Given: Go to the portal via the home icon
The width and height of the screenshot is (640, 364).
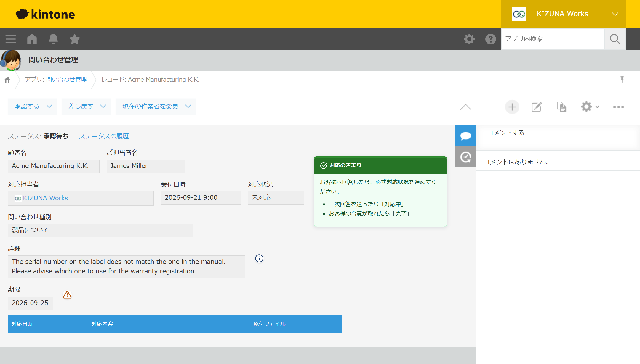Looking at the screenshot, I should (x=32, y=39).
